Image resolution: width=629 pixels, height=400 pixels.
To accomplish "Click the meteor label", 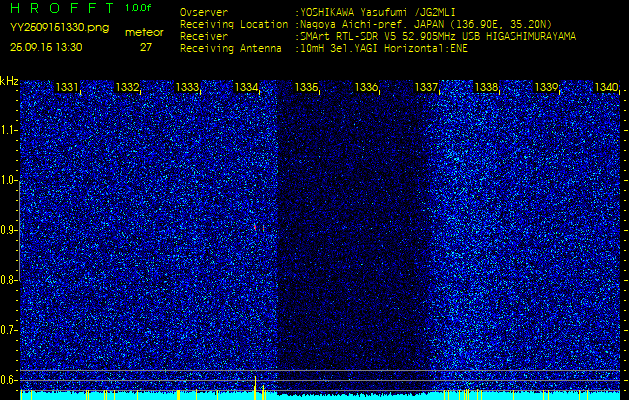I will pyautogui.click(x=144, y=33).
